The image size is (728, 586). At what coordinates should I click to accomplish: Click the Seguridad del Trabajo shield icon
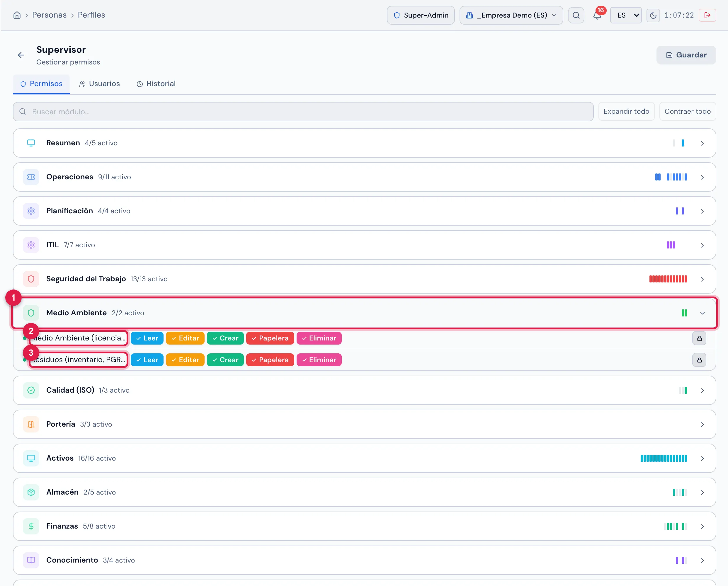pyautogui.click(x=31, y=279)
